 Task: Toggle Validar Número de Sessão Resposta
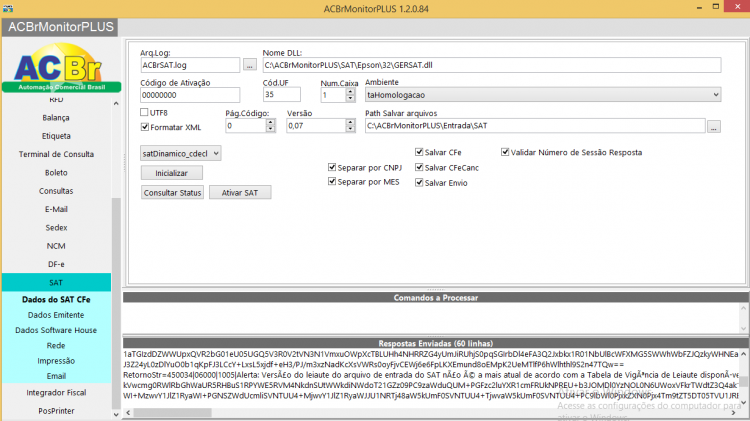[505, 152]
